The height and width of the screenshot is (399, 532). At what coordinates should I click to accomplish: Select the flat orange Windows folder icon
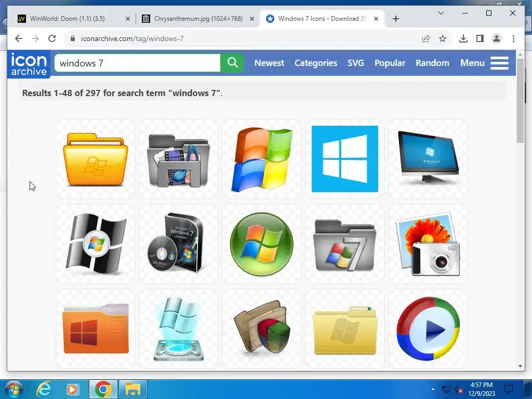click(x=96, y=329)
